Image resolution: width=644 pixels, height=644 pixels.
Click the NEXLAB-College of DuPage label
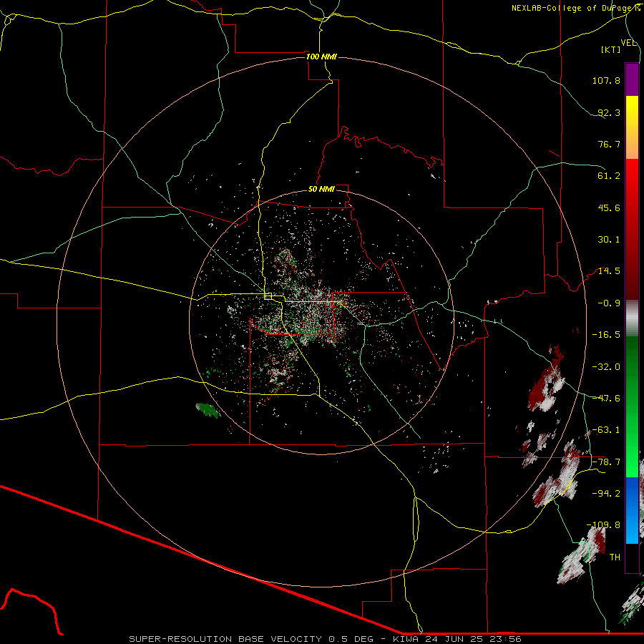tap(575, 8)
